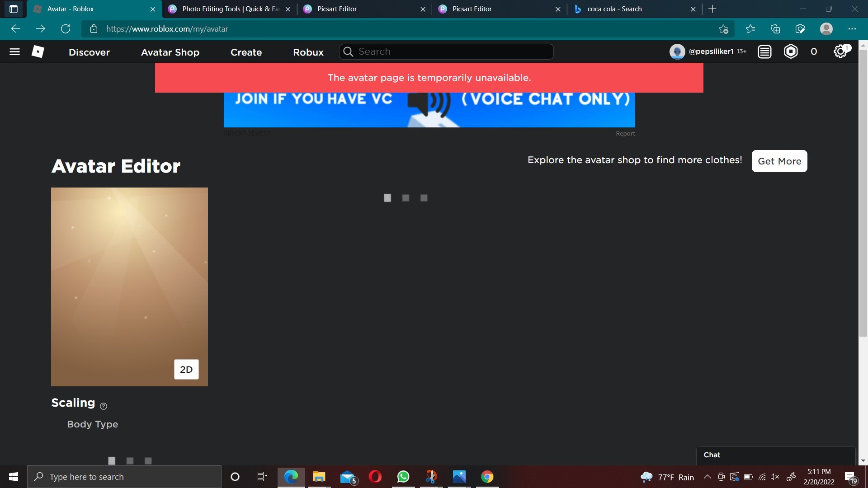Close the Avatar - Roblox tab

[153, 9]
